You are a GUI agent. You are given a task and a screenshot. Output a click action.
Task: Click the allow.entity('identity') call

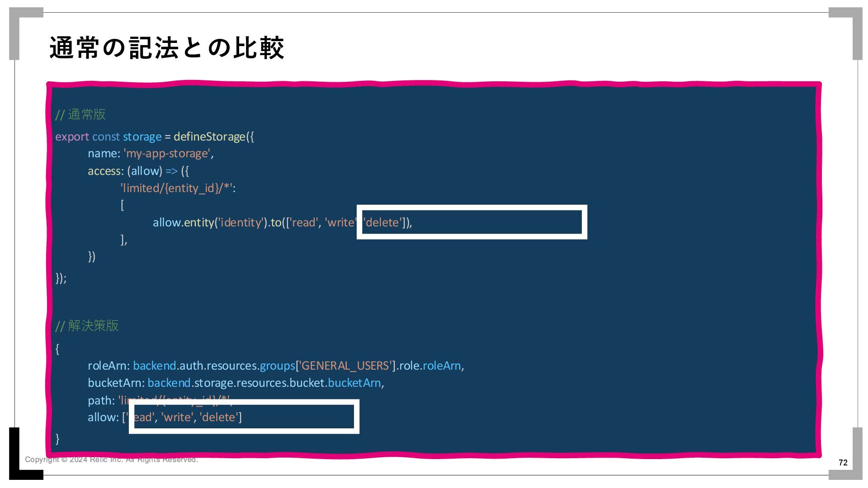tap(210, 223)
